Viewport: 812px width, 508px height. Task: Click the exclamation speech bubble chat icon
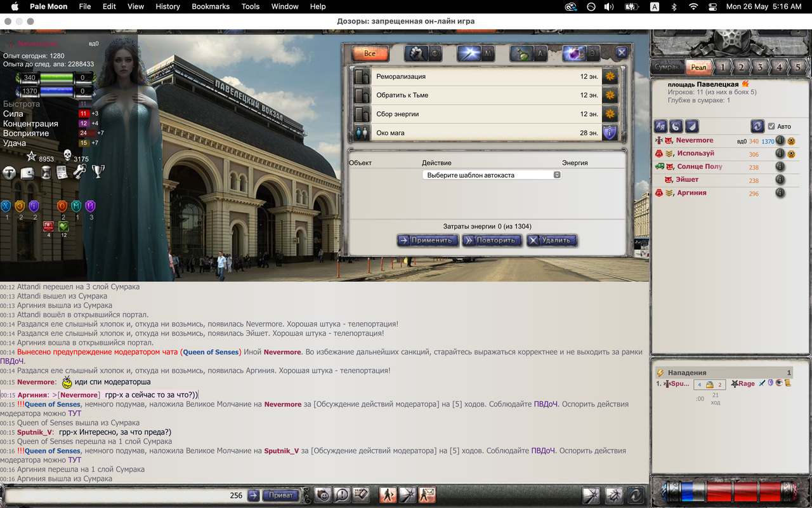(342, 495)
